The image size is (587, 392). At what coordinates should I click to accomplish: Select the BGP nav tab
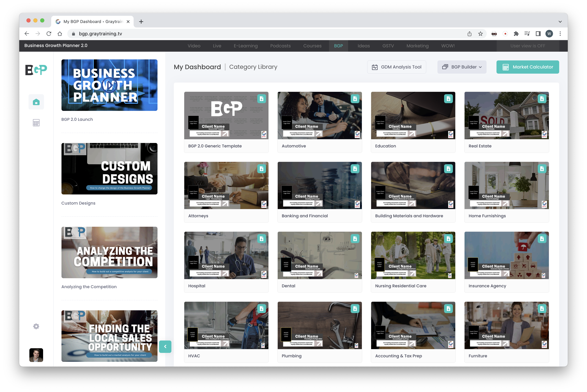(x=338, y=46)
